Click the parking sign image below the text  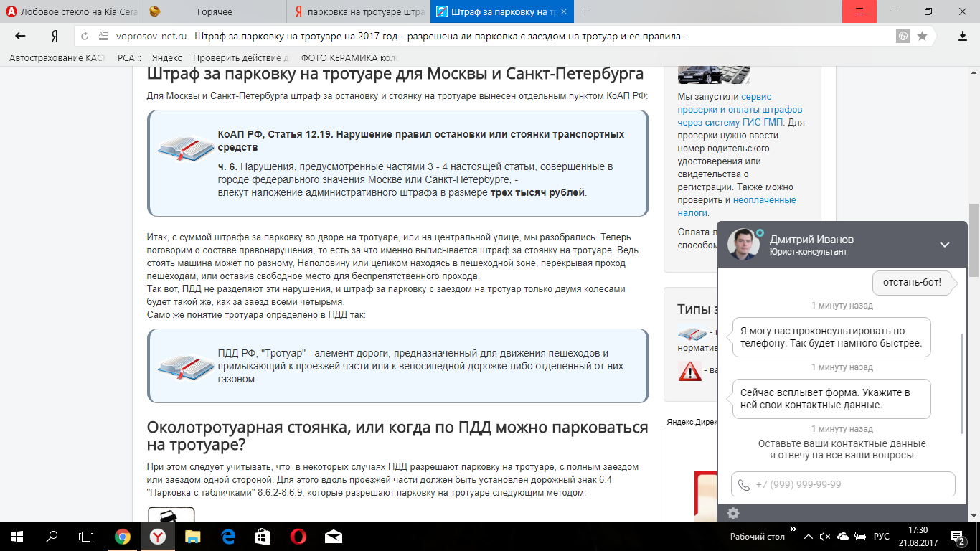click(x=171, y=514)
